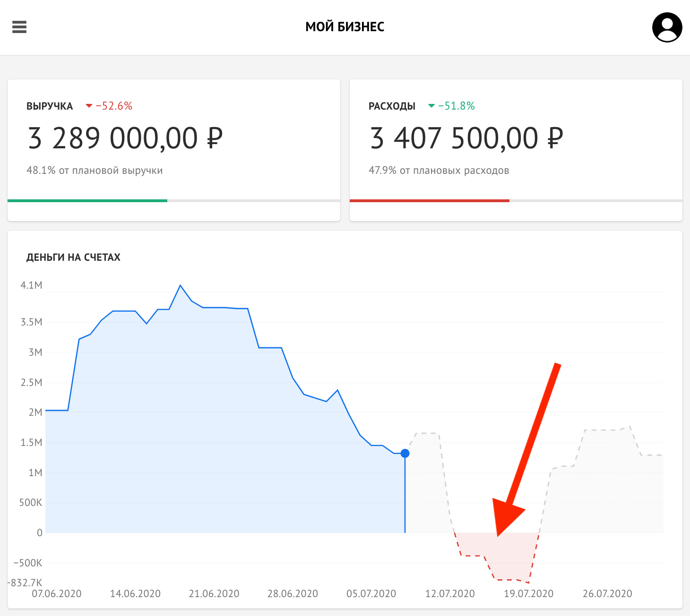Screen dimensions: 690x616
Task: Click the -500K y-axis label
Action: [28, 563]
